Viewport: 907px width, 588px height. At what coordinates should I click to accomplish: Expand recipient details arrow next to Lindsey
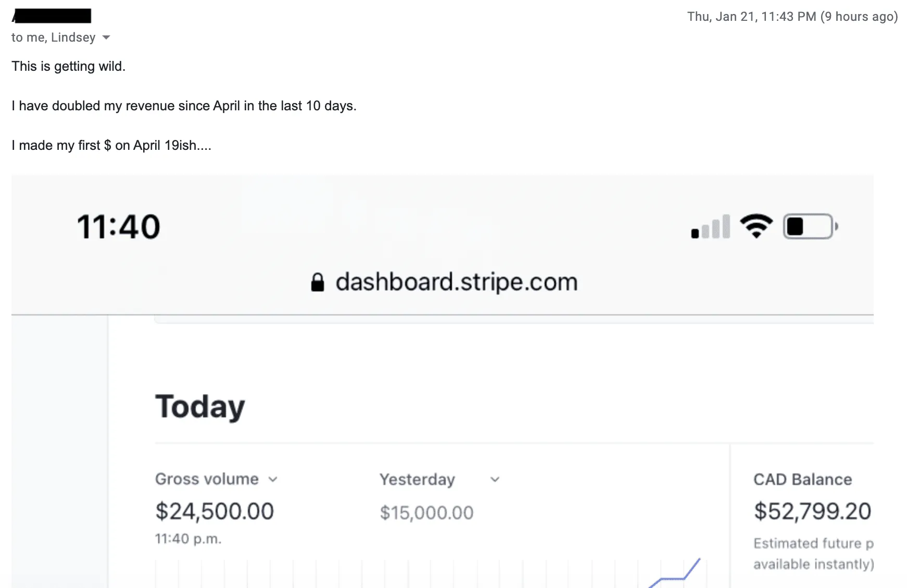pyautogui.click(x=106, y=37)
